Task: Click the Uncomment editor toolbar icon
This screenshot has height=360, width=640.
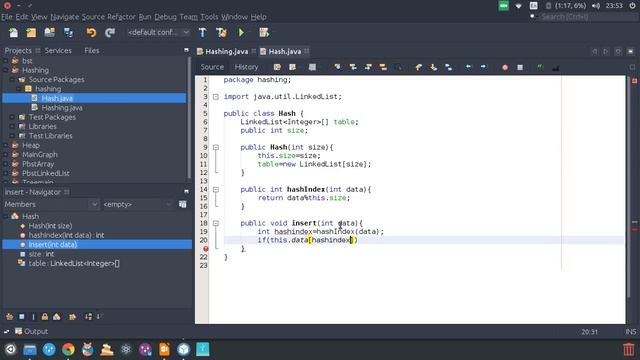Action: click(x=555, y=68)
